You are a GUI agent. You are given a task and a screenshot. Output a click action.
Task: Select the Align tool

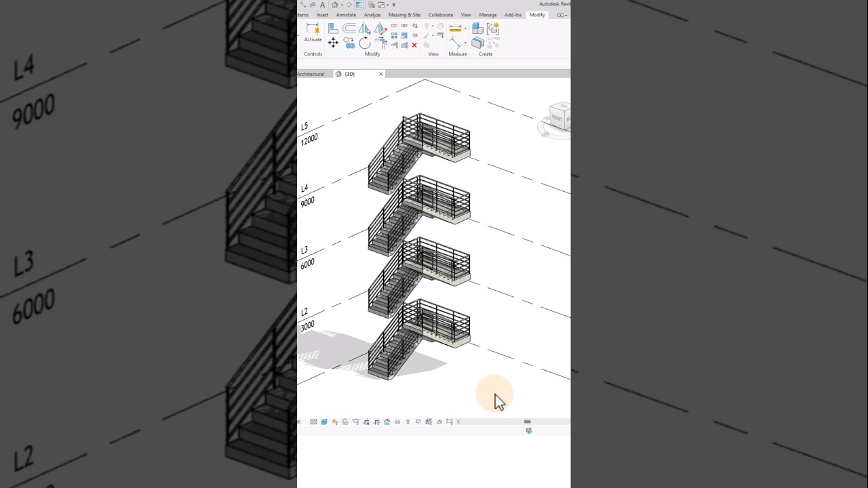[x=332, y=28]
